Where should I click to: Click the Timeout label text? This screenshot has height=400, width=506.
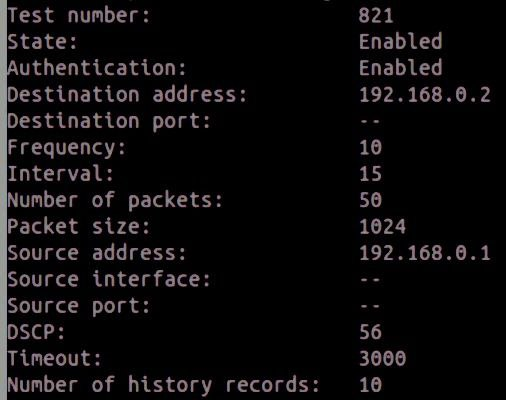(54, 358)
